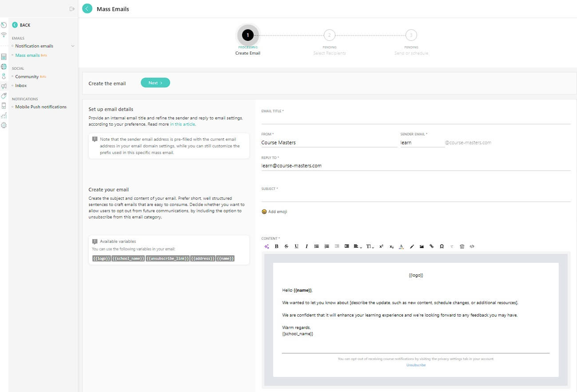The width and height of the screenshot is (577, 392).
Task: Toggle italic formatting in editor
Action: pos(306,246)
